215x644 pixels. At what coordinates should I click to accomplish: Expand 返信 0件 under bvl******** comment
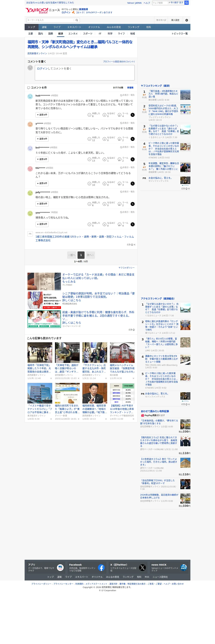(42, 159)
